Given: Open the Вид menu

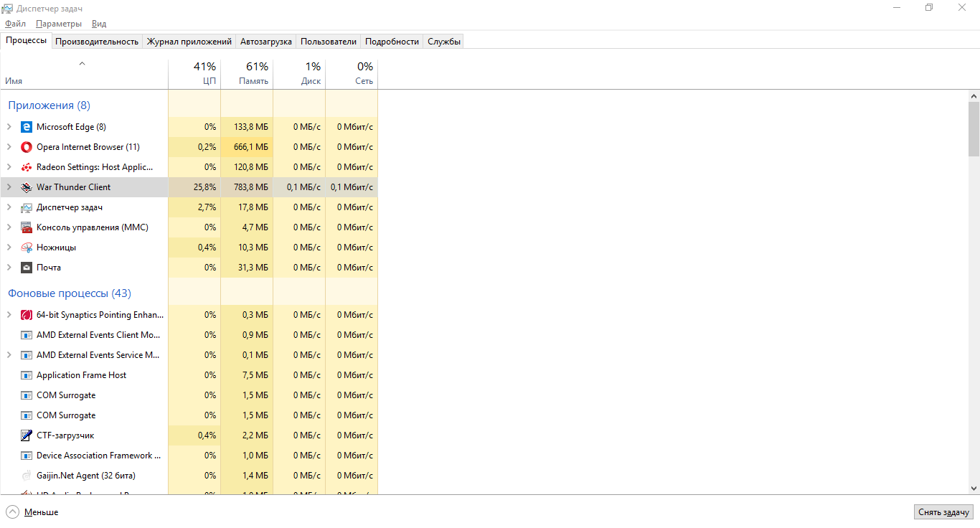Looking at the screenshot, I should coord(99,24).
